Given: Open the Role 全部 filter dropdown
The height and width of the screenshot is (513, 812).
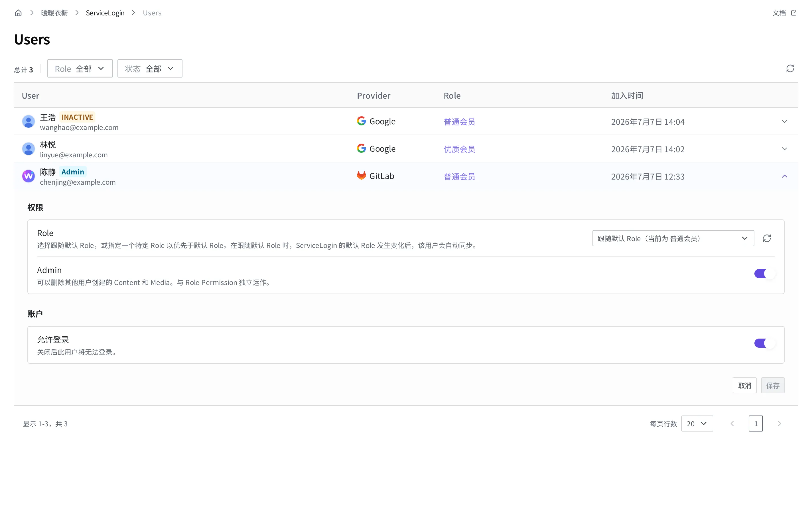Looking at the screenshot, I should click(x=80, y=68).
